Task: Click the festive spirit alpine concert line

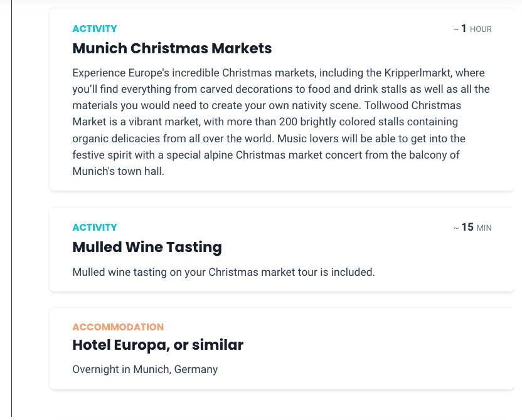Action: [265, 155]
